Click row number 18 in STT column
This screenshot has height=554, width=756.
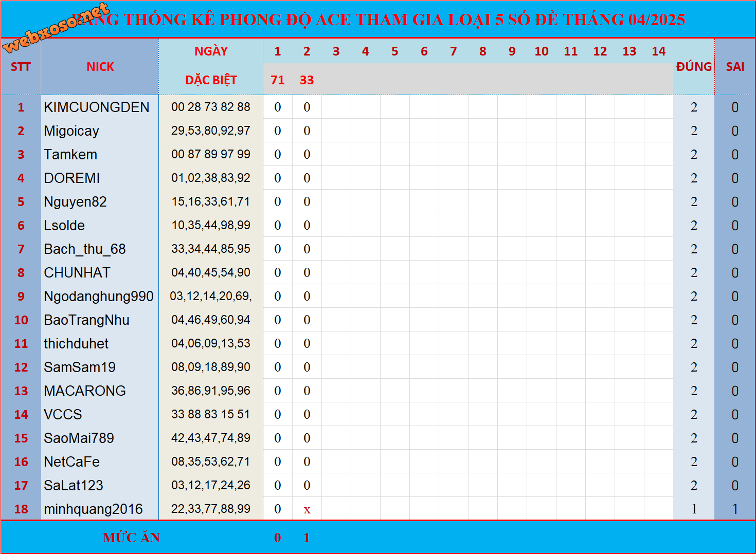click(21, 509)
